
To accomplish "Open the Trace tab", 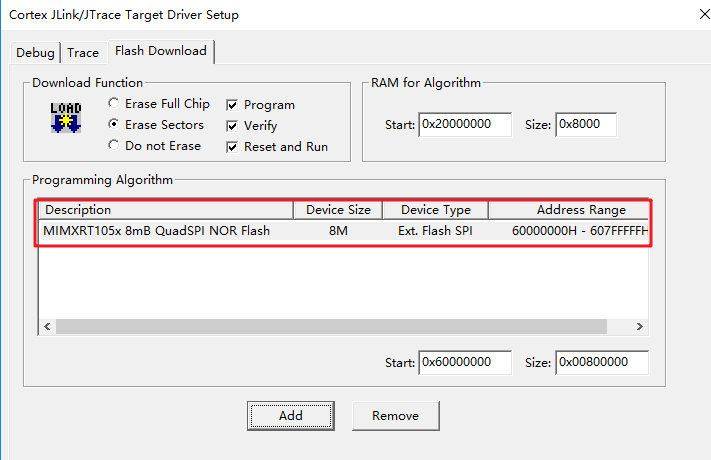I will click(83, 53).
